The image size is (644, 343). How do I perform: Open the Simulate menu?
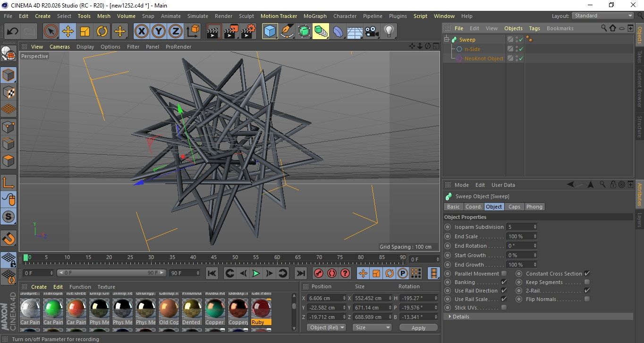(198, 16)
